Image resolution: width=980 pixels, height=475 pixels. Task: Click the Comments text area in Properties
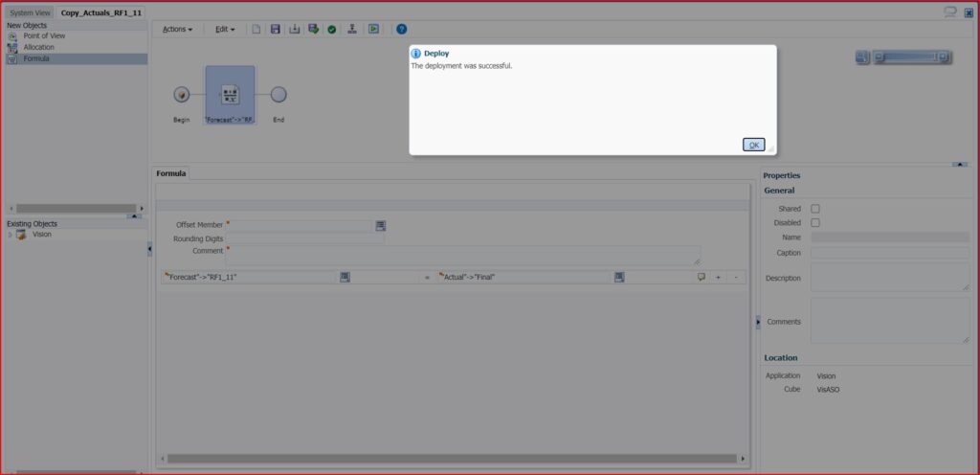pyautogui.click(x=890, y=321)
